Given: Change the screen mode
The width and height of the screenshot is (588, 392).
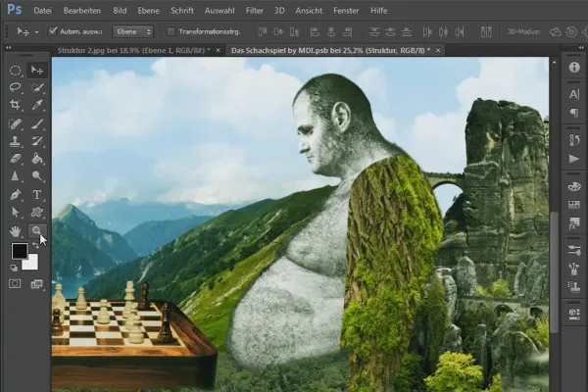Looking at the screenshot, I should [37, 284].
